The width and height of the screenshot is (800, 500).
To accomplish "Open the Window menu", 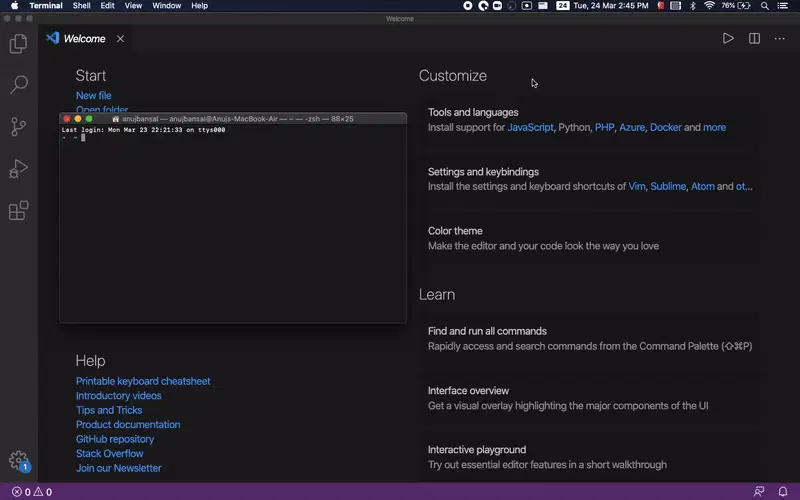I will coord(166,6).
